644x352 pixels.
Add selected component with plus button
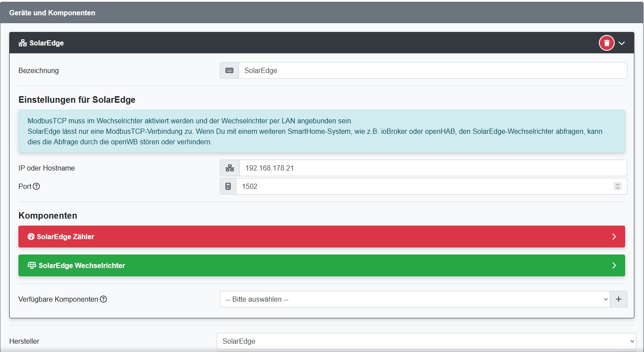(x=619, y=300)
